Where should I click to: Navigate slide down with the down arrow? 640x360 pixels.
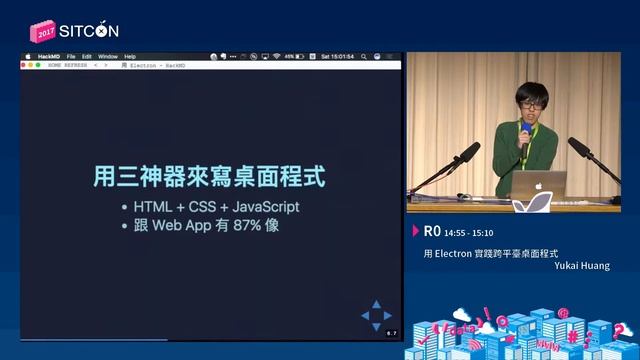(376, 327)
